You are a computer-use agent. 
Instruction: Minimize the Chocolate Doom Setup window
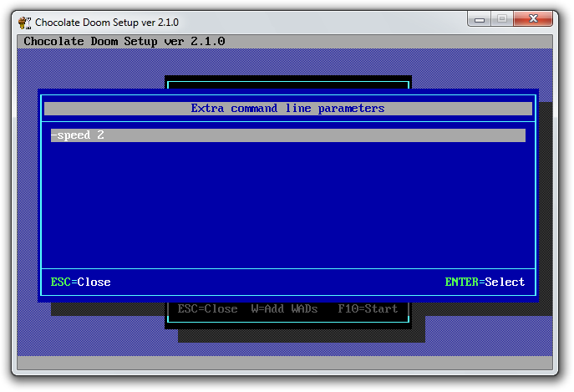[476, 20]
